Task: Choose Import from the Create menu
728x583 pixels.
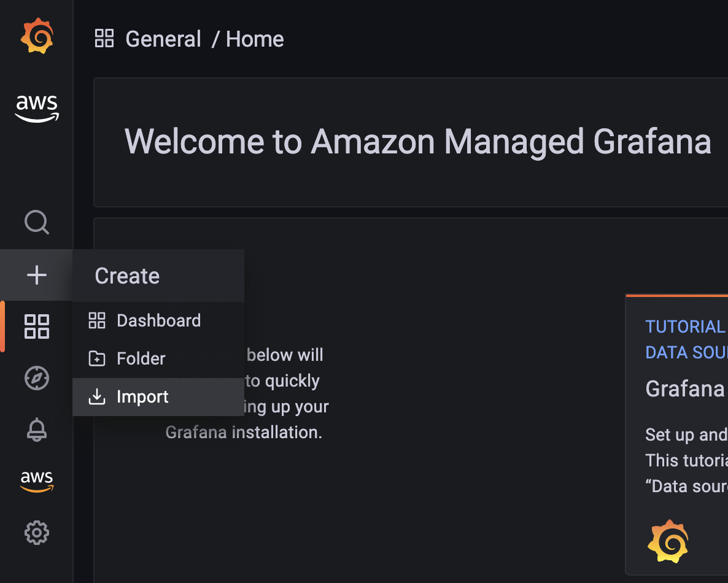Action: click(x=158, y=397)
